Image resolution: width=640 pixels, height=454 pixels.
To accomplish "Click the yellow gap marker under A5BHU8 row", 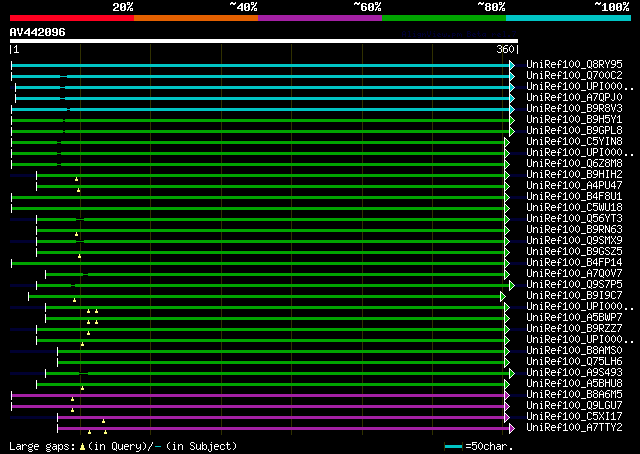I will [x=82, y=389].
